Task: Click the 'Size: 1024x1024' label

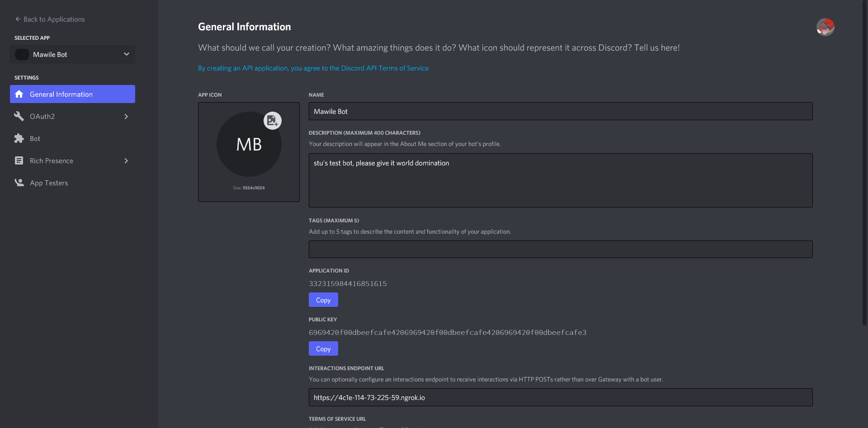Action: pyautogui.click(x=249, y=188)
